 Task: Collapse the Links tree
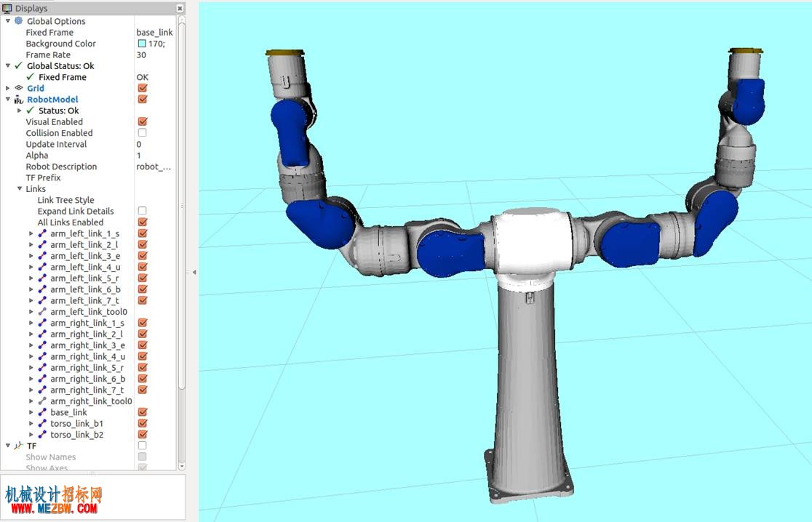pyautogui.click(x=20, y=189)
